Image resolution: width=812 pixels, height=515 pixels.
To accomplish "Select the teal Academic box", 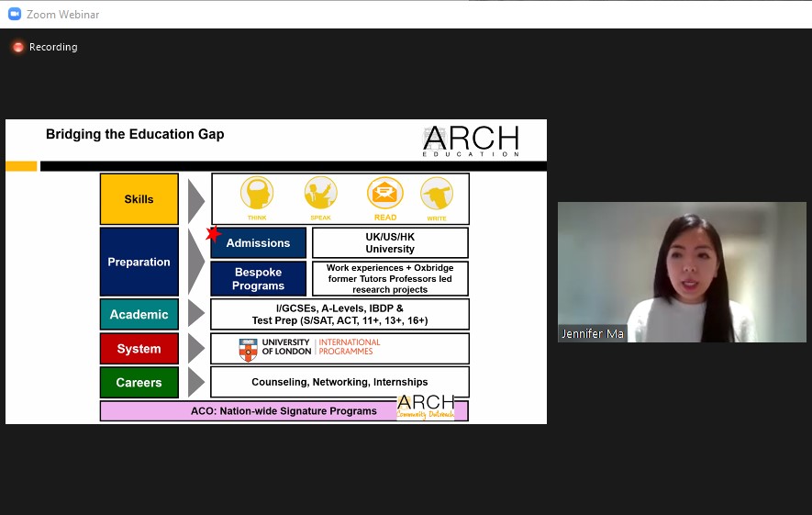I will pyautogui.click(x=139, y=314).
